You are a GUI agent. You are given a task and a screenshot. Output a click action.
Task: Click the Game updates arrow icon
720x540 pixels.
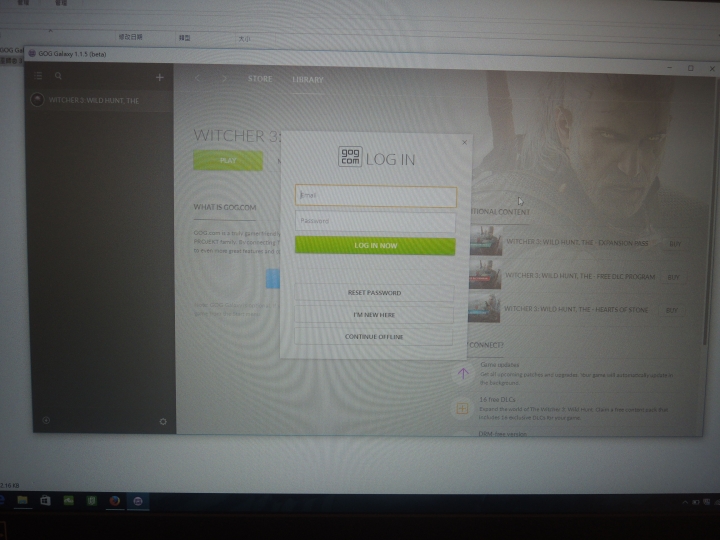coord(463,373)
